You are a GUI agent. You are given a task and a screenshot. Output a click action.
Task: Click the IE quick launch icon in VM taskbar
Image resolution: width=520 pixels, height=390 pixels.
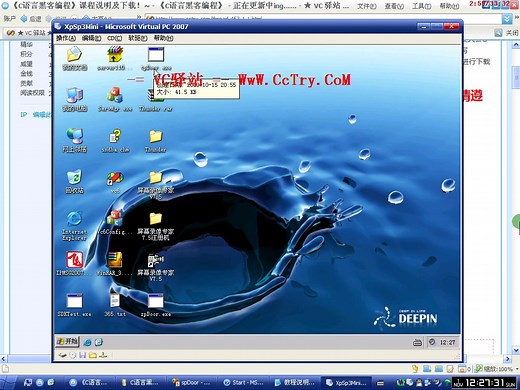(x=88, y=342)
